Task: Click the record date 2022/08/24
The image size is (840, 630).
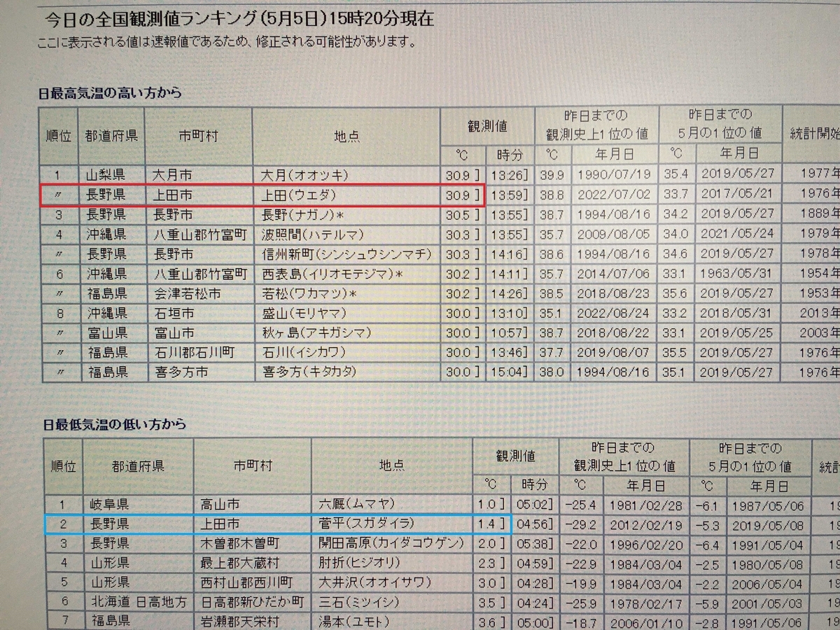Action: [615, 313]
